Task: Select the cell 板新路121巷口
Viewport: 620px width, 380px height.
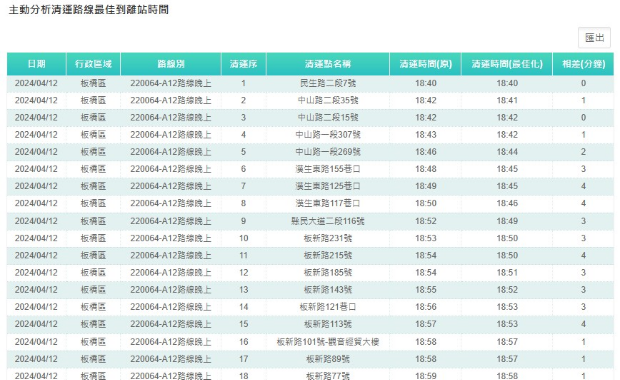Action: point(328,307)
